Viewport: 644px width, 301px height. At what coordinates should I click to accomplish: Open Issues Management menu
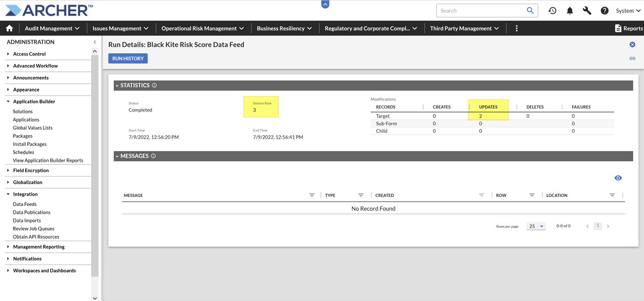click(x=121, y=28)
